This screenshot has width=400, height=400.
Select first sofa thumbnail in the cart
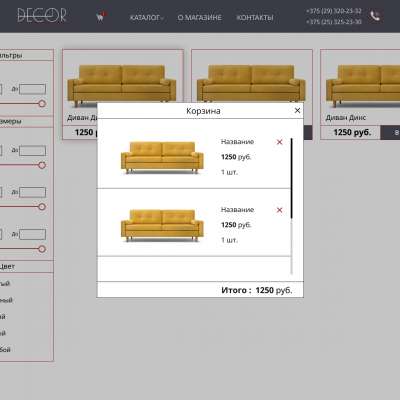click(162, 157)
